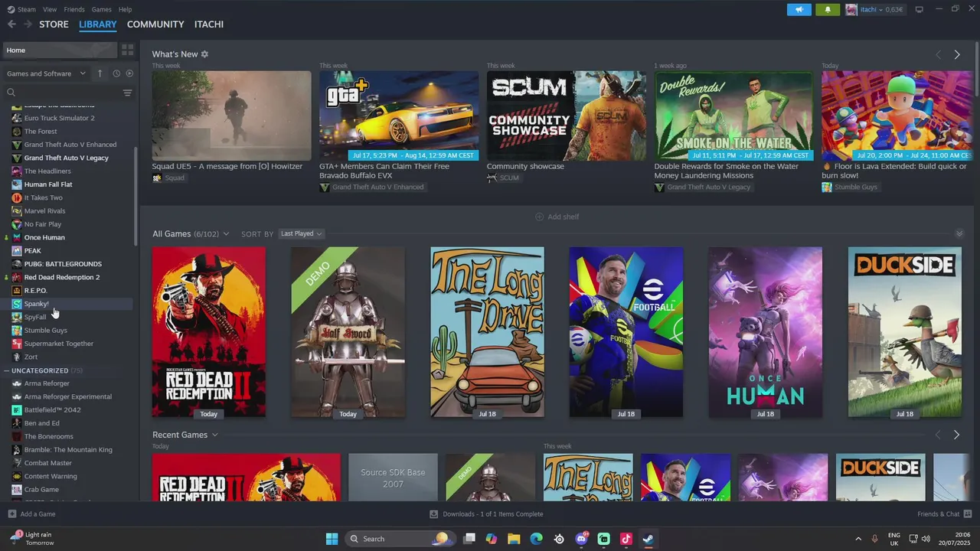980x551 pixels.
Task: Click Add shelf
Action: click(557, 217)
